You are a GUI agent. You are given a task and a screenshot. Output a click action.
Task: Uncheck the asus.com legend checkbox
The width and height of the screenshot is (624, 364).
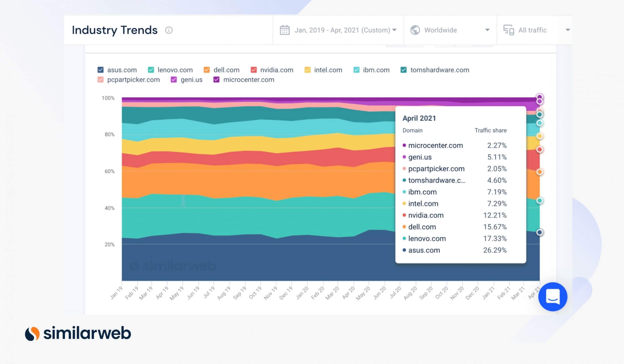[100, 70]
